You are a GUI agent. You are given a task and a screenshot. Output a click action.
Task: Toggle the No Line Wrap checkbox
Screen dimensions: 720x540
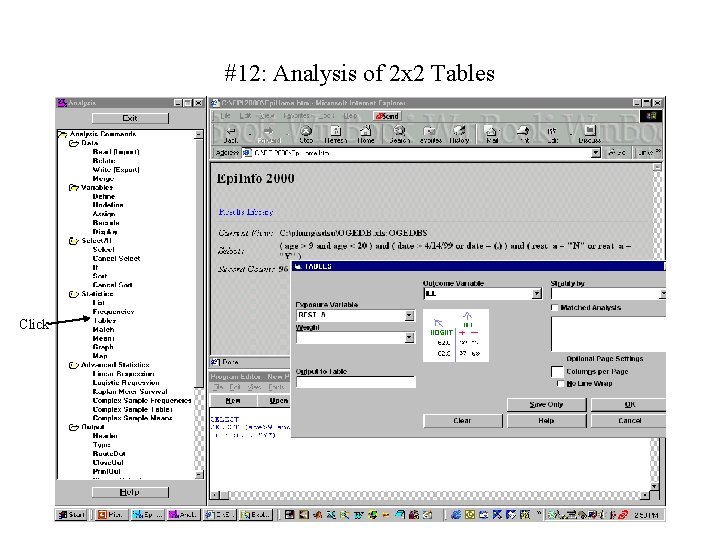(560, 383)
